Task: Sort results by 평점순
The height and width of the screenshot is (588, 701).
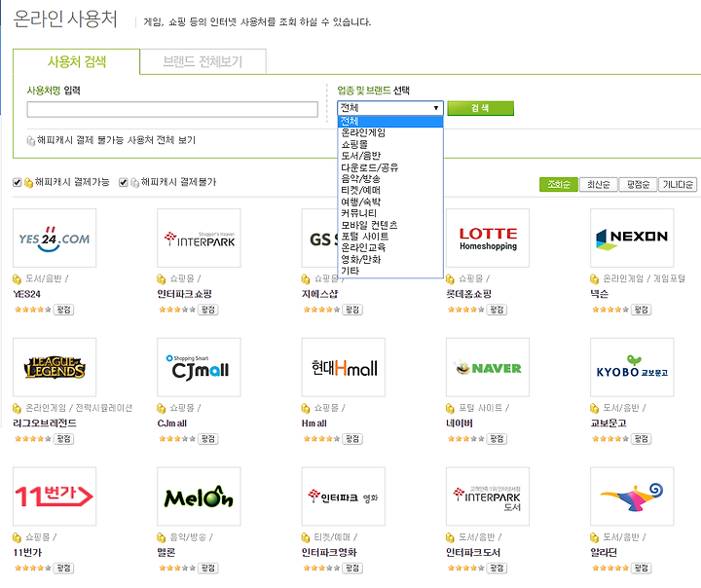Action: (638, 184)
